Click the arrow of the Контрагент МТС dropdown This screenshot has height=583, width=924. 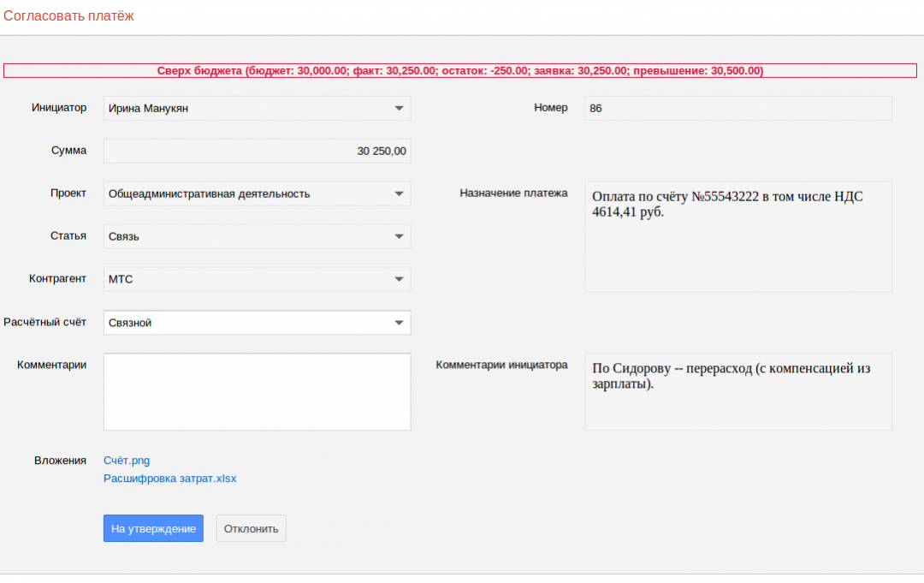399,279
